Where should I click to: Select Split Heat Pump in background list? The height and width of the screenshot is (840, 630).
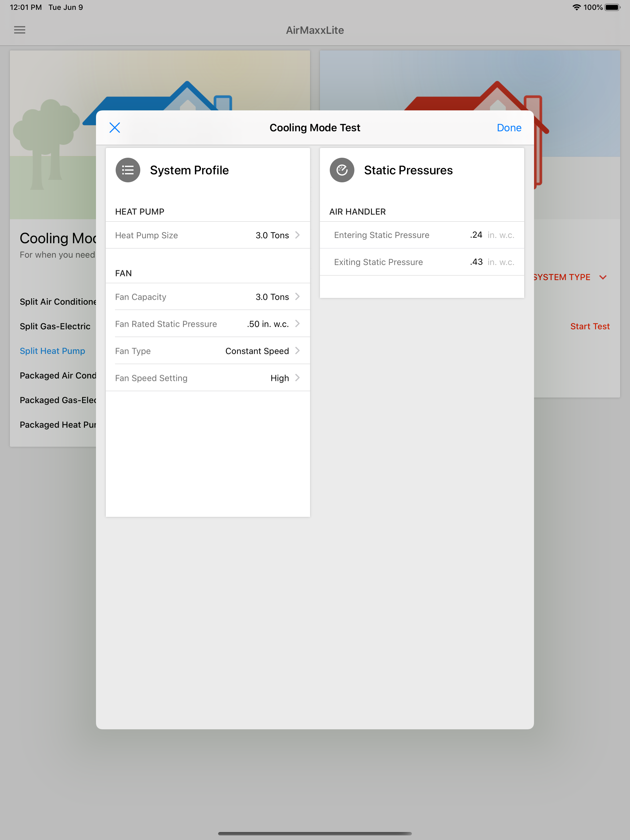click(52, 351)
